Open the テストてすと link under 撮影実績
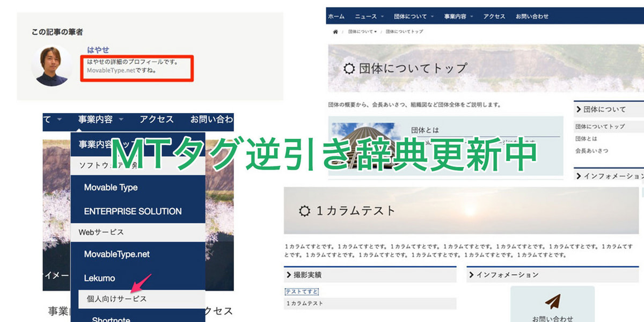The width and height of the screenshot is (644, 322). click(302, 291)
